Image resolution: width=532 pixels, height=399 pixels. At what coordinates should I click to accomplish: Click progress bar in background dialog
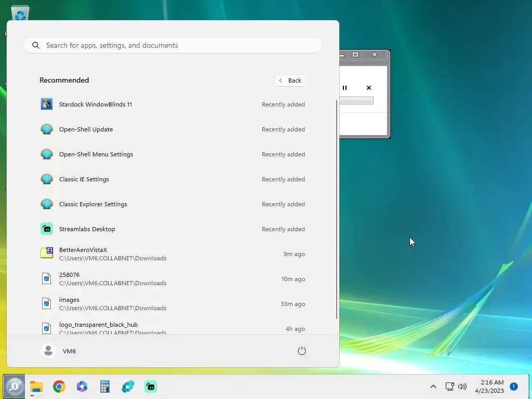tap(356, 100)
